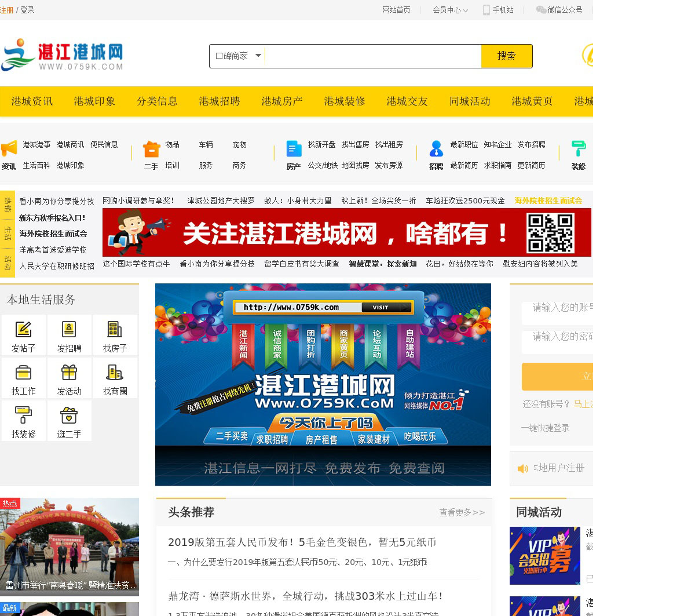Click the 资讯 megaphone icon

click(x=9, y=148)
